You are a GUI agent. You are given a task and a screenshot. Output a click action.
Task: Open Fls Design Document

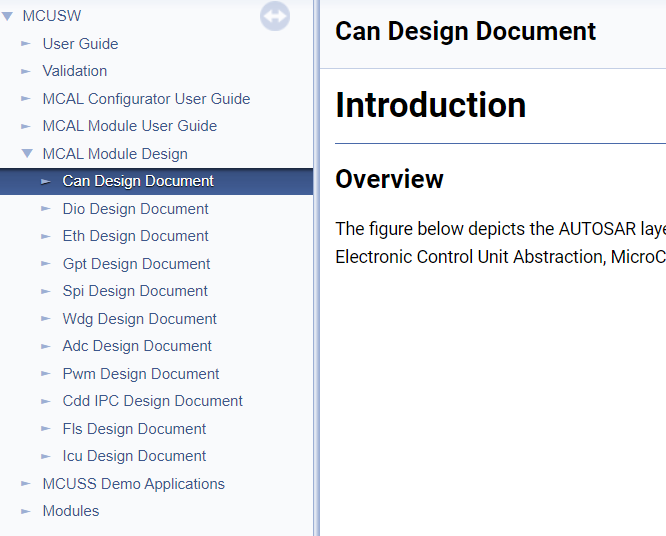pyautogui.click(x=134, y=429)
